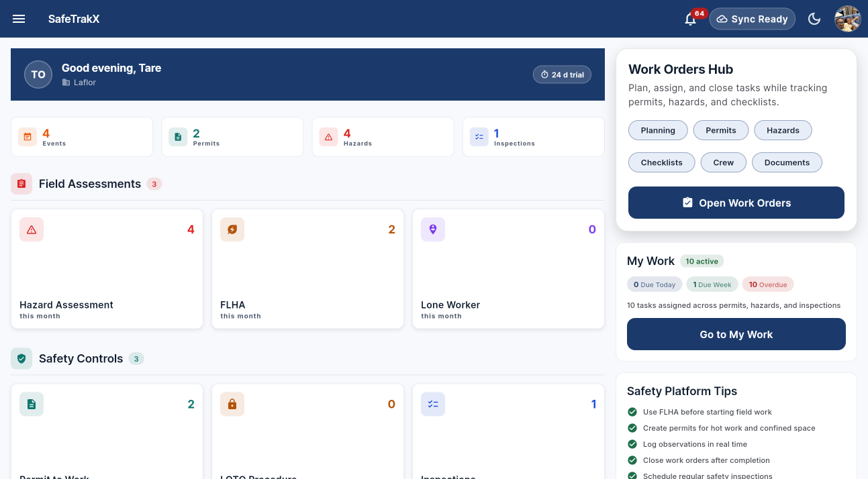Click the Field Assessments count badge 3
868x479 pixels.
point(154,184)
